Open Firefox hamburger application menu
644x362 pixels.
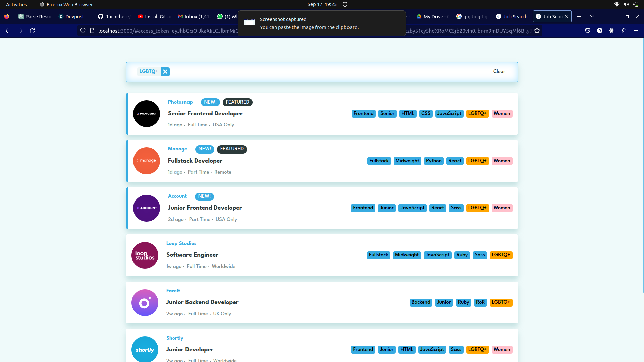point(636,31)
